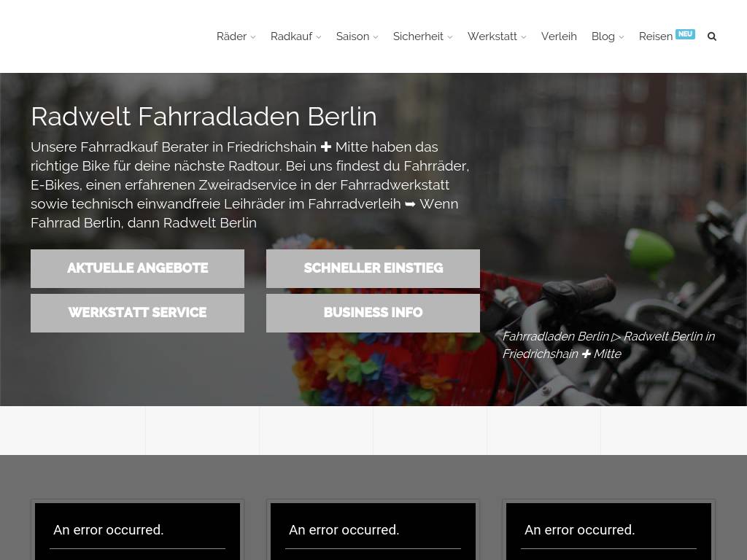Click the hero introduction paragraph text
Screen dimensions: 747x560
tap(249, 184)
